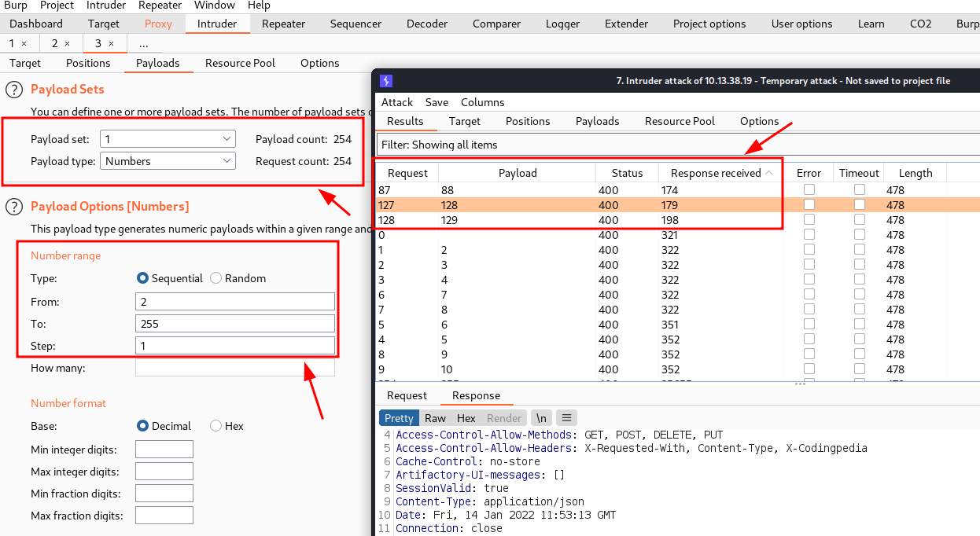Click the Step number field
The image size is (980, 536).
[235, 346]
